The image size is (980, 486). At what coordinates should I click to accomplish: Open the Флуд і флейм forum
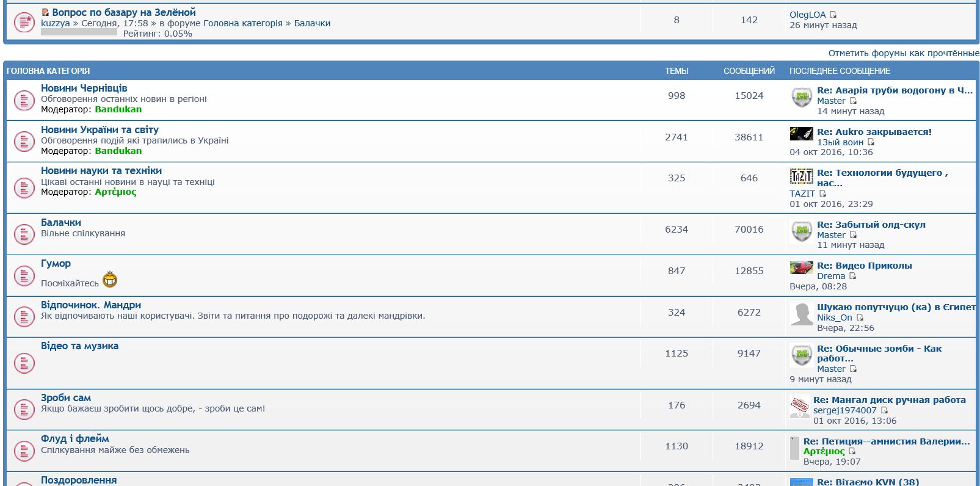click(75, 438)
